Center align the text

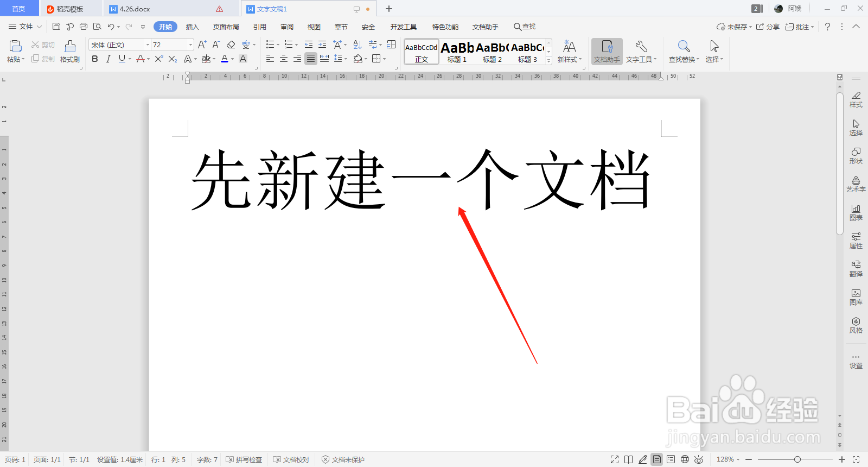tap(284, 59)
